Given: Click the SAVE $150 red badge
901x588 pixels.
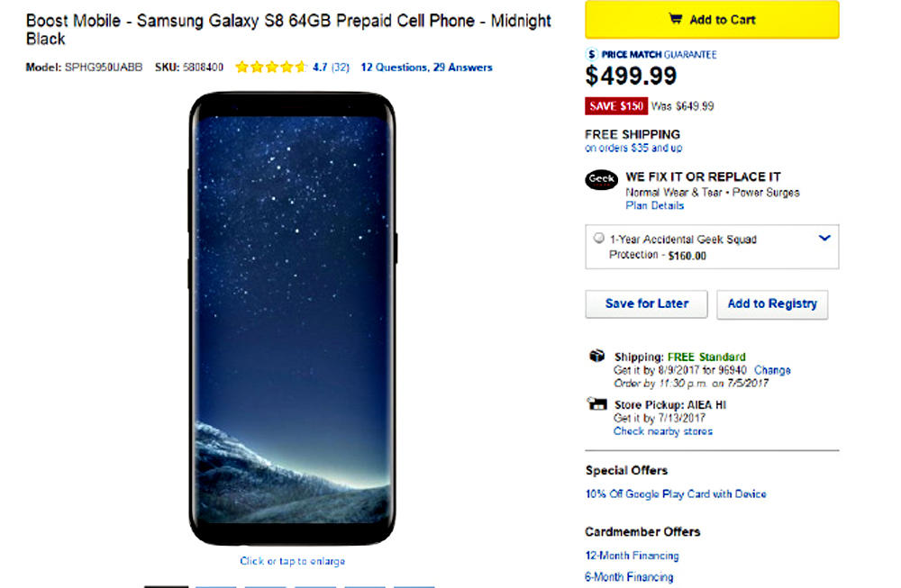Looking at the screenshot, I should tap(615, 106).
